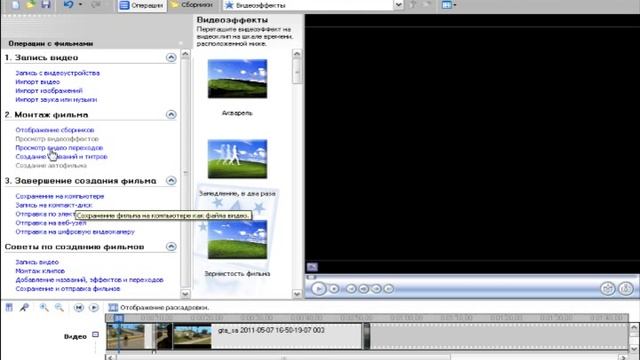Click timeline vertical scrollbar up arrow
The image size is (640, 360).
pyautogui.click(x=633, y=327)
